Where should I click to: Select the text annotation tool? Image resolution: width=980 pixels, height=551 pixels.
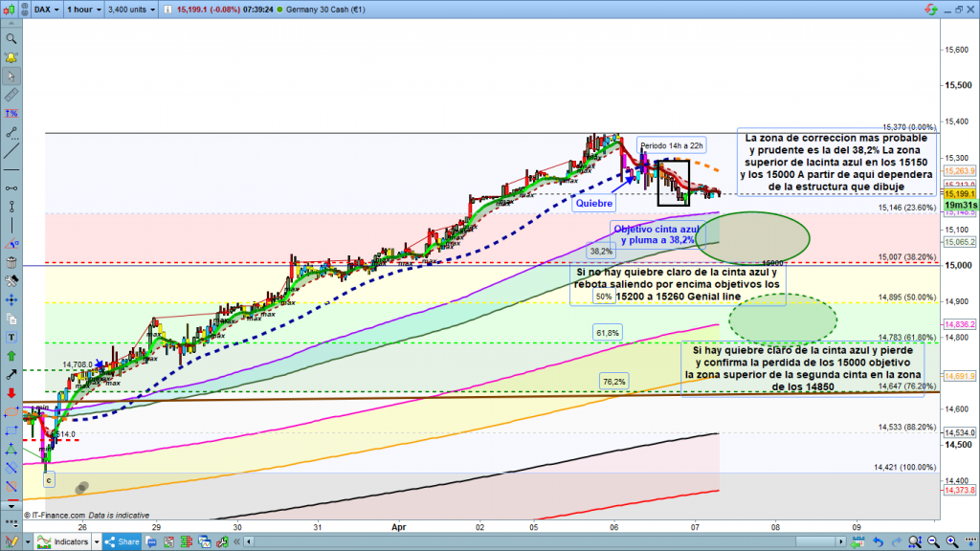11,337
